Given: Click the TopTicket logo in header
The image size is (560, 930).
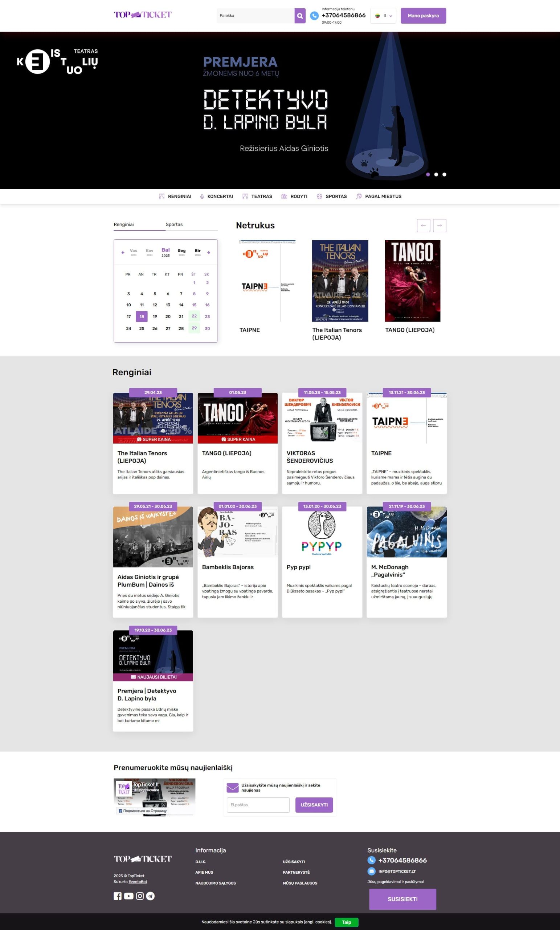Looking at the screenshot, I should 143,15.
